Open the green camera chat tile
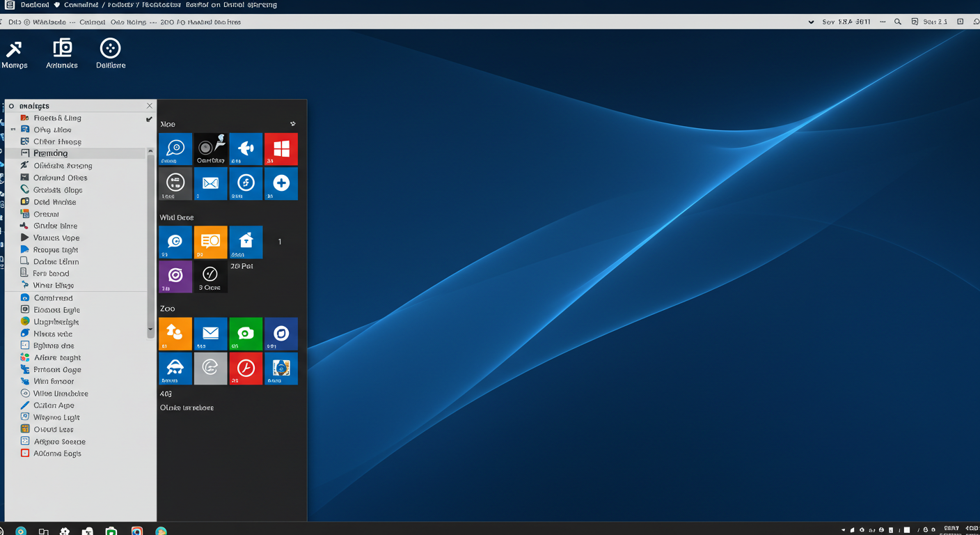 click(x=246, y=334)
